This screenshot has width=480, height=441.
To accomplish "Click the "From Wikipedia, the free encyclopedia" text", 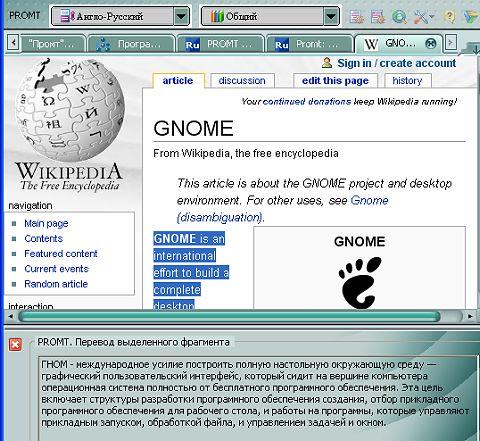I will pos(246,153).
